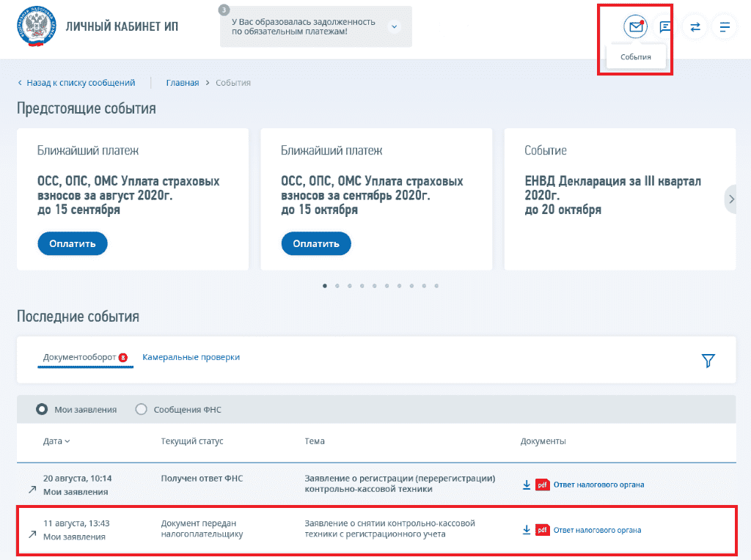Switch to the "Камеральные проверки" tab
Viewport: 751px width, 560px height.
(x=191, y=357)
